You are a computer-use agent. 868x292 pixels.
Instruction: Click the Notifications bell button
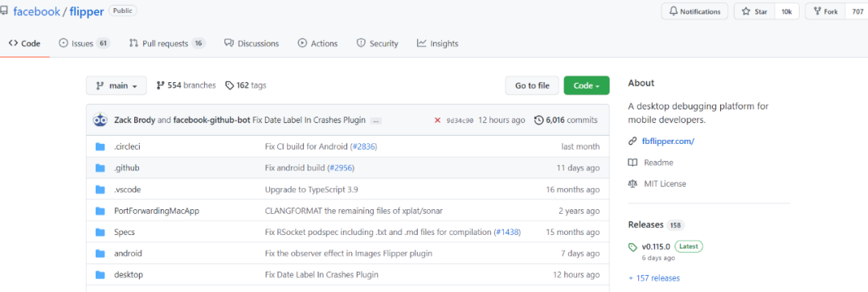(694, 11)
